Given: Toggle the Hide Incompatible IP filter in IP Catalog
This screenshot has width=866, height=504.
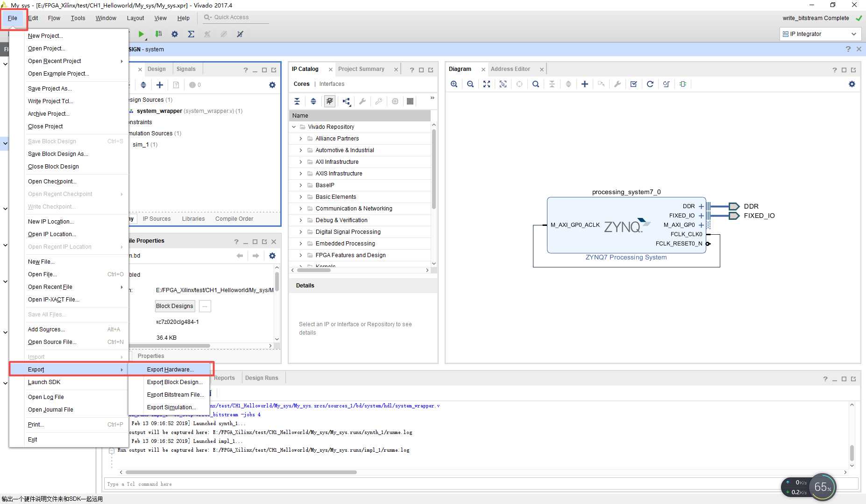Looking at the screenshot, I should point(330,101).
